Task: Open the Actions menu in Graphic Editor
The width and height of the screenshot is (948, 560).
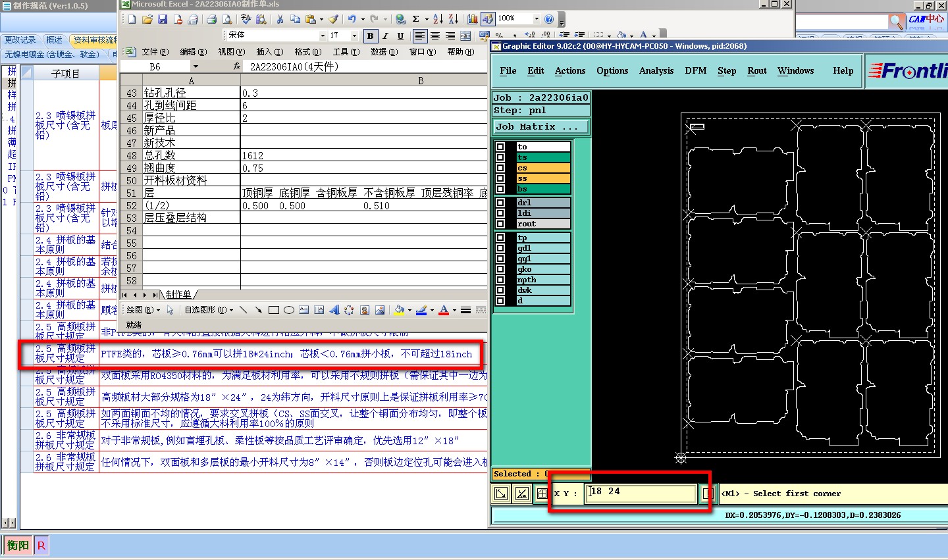Action: click(570, 70)
